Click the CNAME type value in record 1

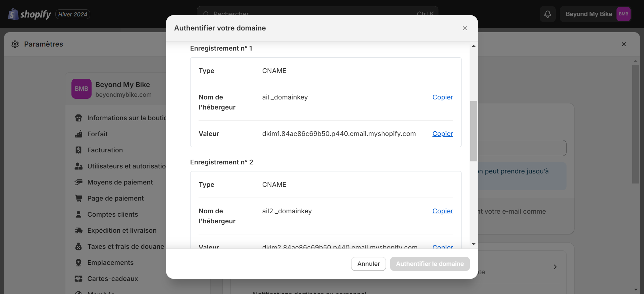(x=274, y=71)
